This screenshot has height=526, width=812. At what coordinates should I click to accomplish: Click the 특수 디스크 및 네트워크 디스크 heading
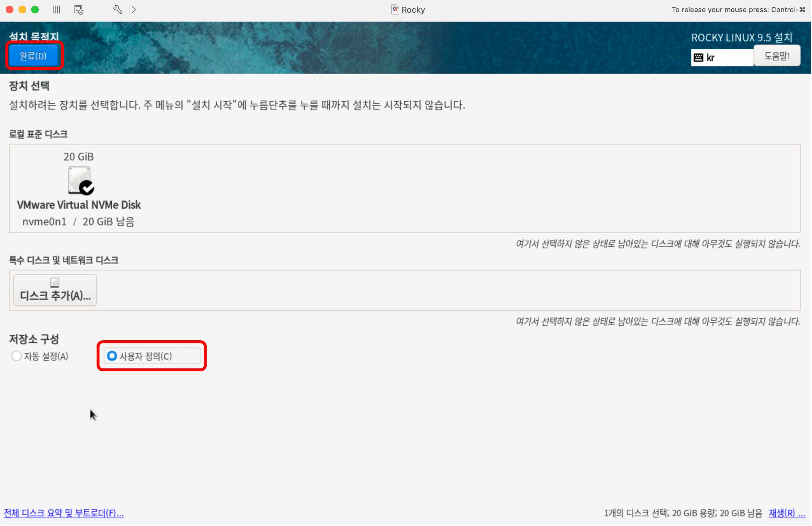pyautogui.click(x=64, y=260)
